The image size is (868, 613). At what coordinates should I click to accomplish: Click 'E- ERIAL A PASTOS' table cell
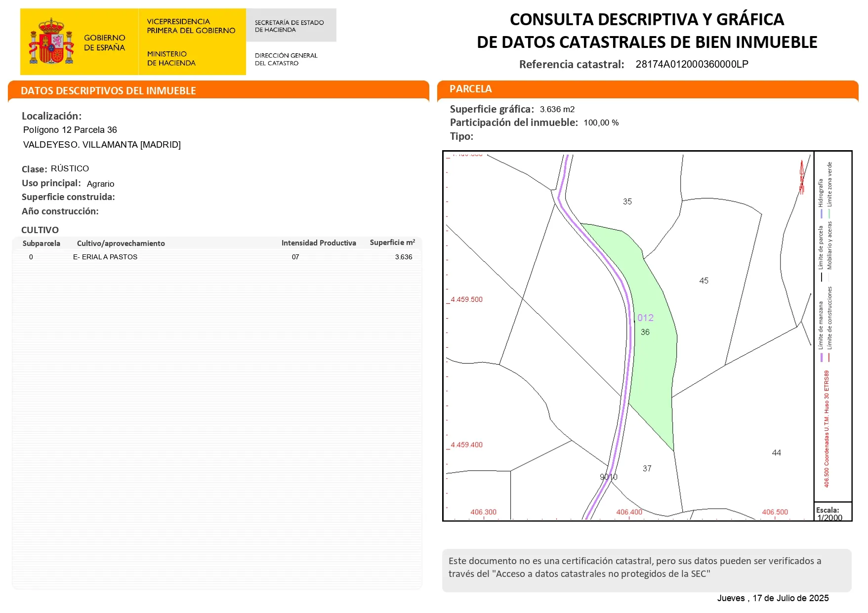tap(105, 257)
